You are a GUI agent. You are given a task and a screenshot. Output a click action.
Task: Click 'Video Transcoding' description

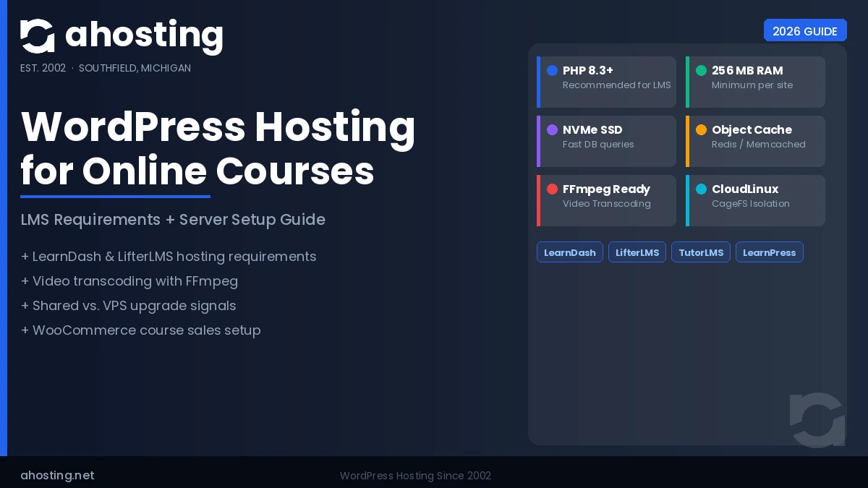pos(607,204)
